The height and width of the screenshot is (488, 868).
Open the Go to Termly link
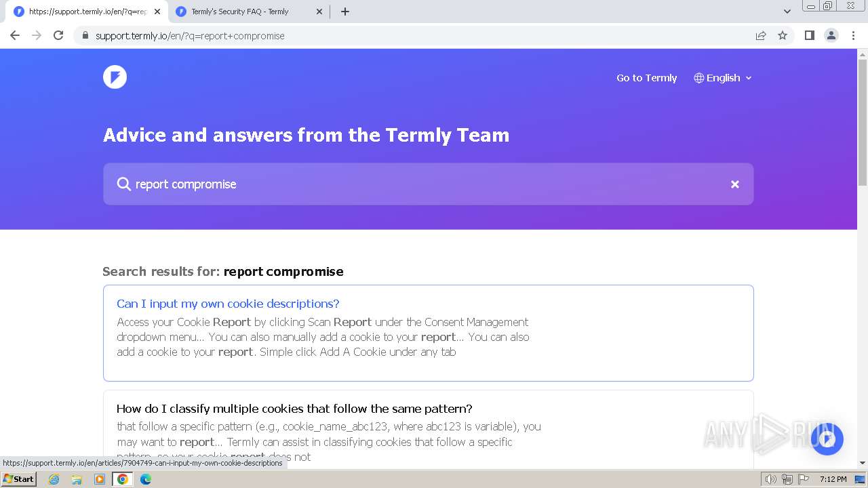(x=646, y=78)
